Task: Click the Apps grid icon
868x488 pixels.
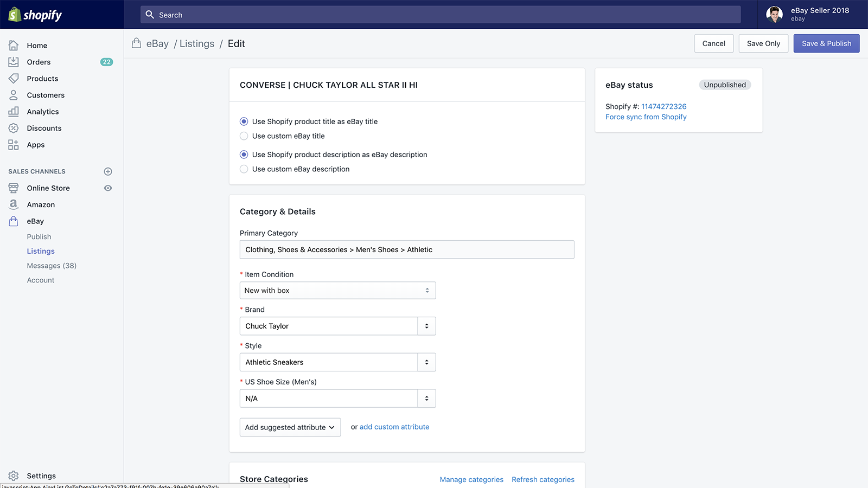Action: pyautogui.click(x=14, y=145)
